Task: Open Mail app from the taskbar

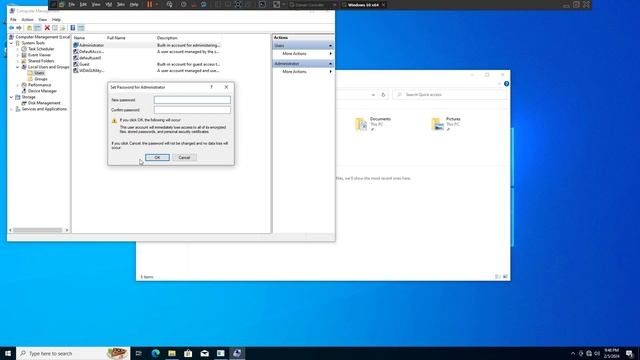Action: 204,353
